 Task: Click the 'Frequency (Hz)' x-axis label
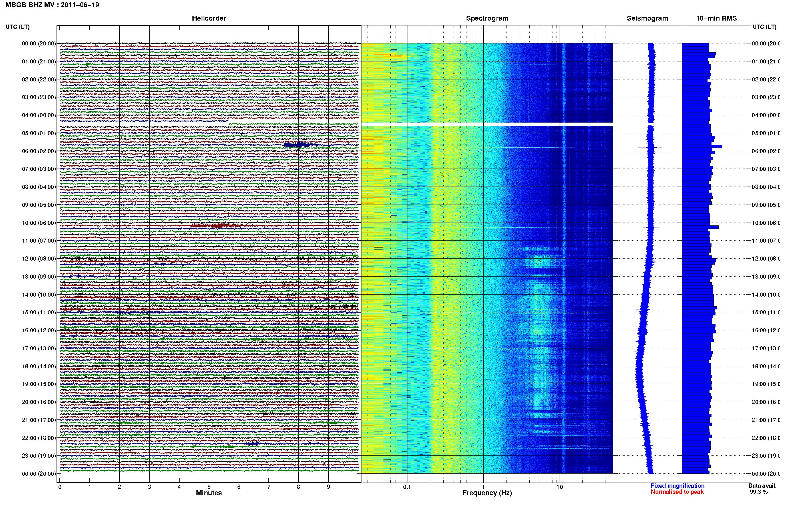pyautogui.click(x=487, y=493)
